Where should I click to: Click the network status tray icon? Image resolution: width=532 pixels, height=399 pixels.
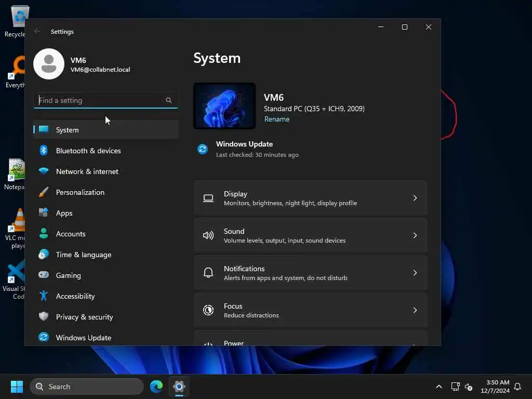(x=455, y=387)
